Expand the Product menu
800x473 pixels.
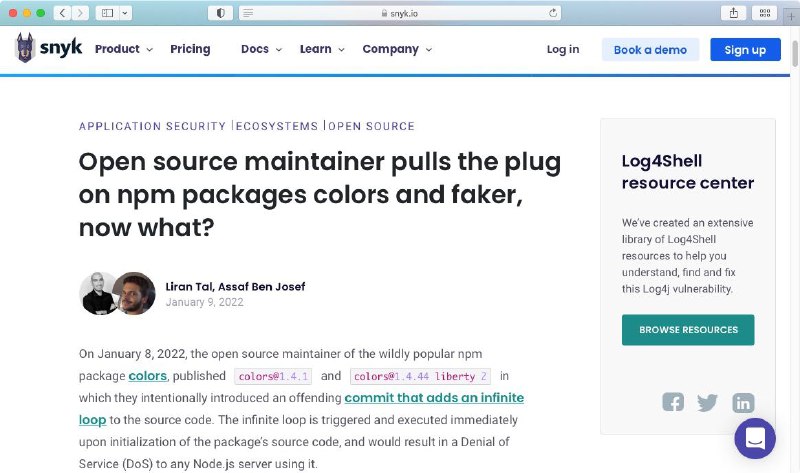[124, 49]
